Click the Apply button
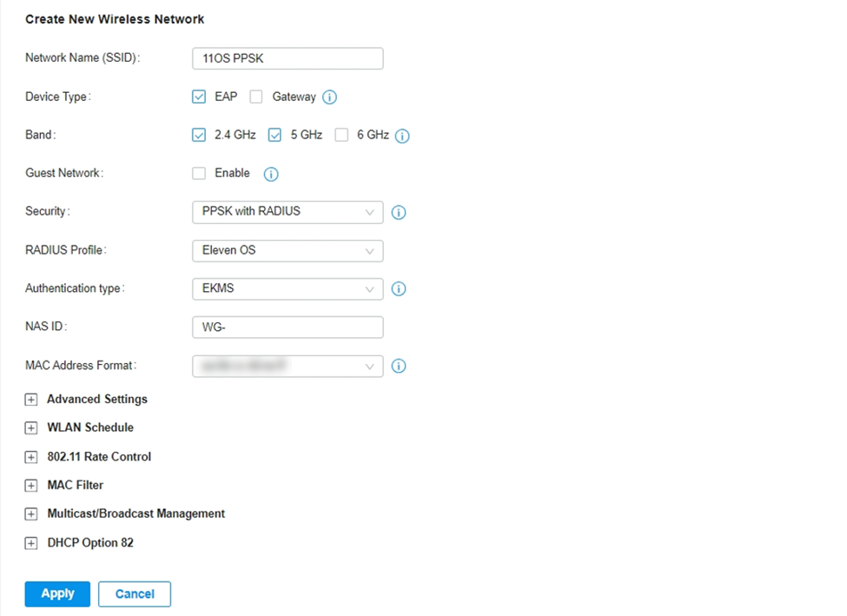This screenshot has width=847, height=616. click(56, 593)
